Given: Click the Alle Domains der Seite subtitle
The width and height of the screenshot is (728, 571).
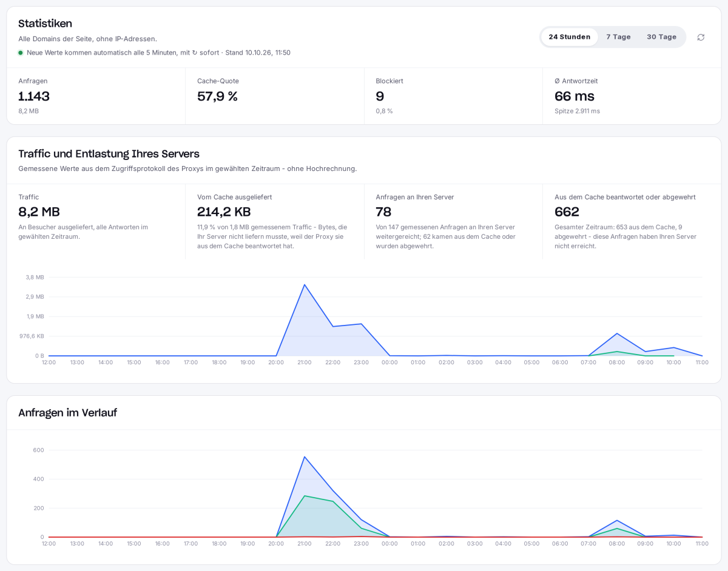Looking at the screenshot, I should 87,39.
